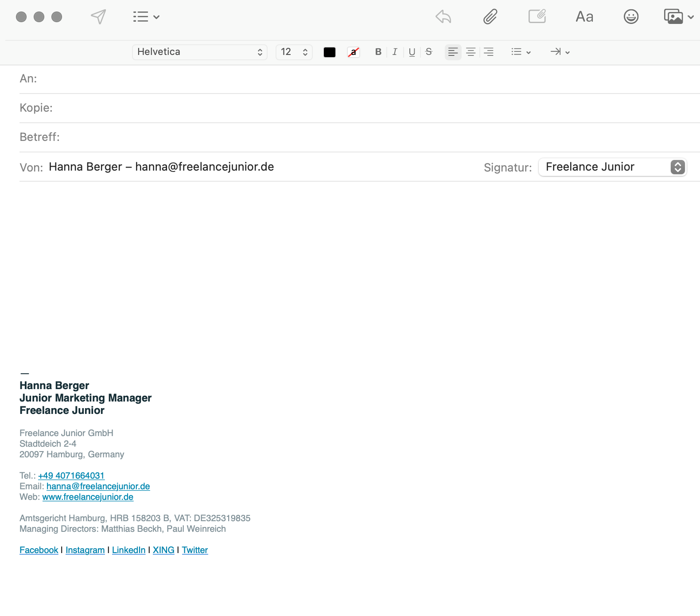Image resolution: width=700 pixels, height=616 pixels.
Task: Open the markup annotate icon
Action: point(537,16)
